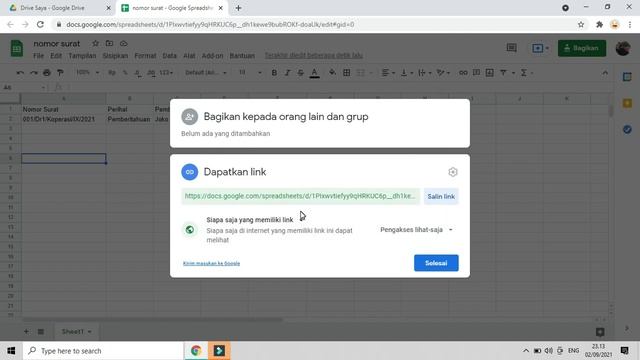Click the insert link icon in toolbar
Image resolution: width=640 pixels, height=360 pixels.
463,73
